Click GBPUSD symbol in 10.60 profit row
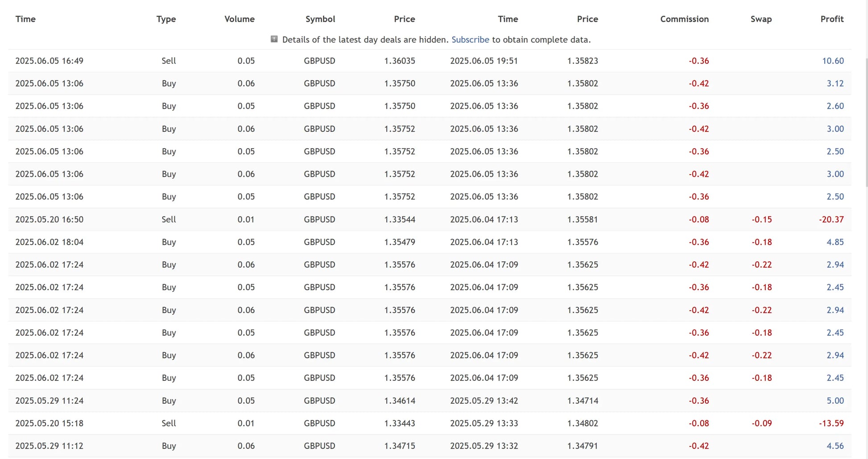 click(319, 61)
